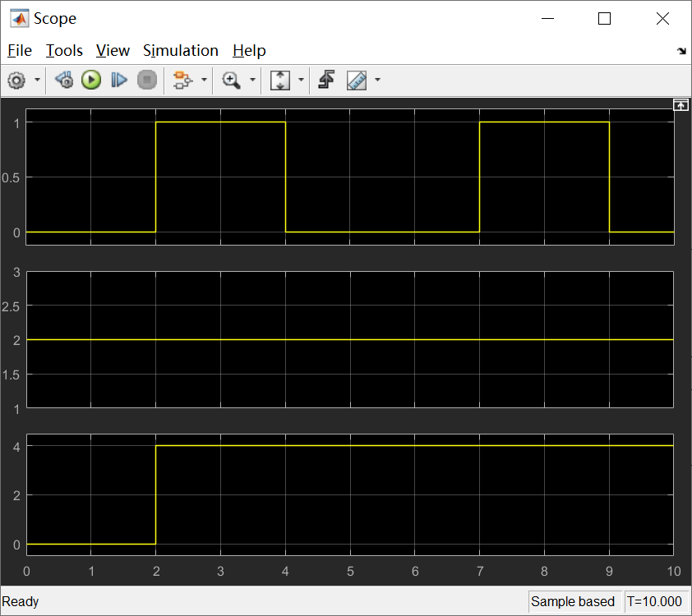Click 'Sample based' in status bar
This screenshot has width=692, height=616.
tap(573, 601)
